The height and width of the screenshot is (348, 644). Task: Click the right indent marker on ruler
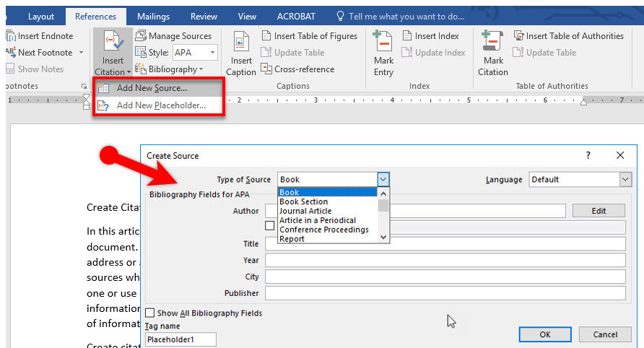583,102
